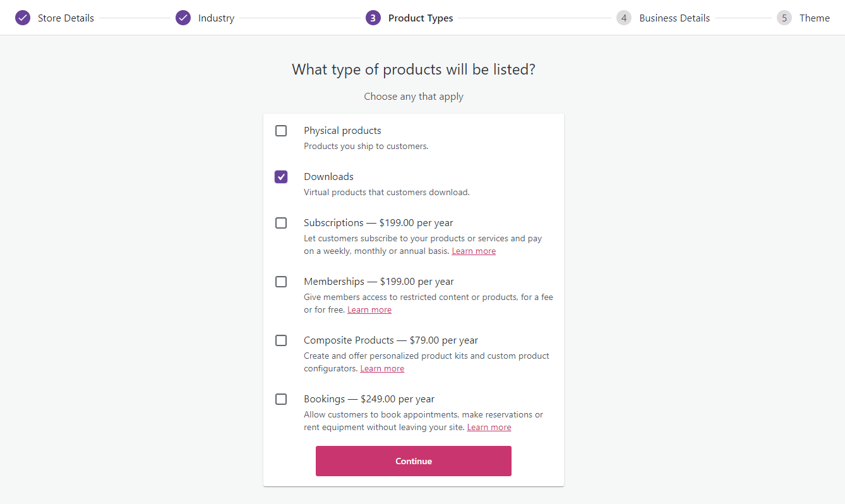The height and width of the screenshot is (504, 845).
Task: Open the Business Details step
Action: click(x=674, y=18)
